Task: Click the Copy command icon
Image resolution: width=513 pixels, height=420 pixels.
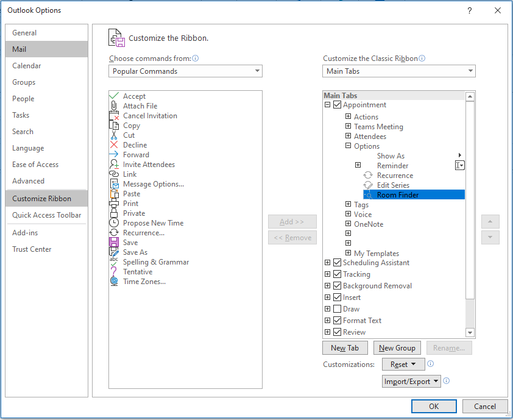Action: click(114, 126)
